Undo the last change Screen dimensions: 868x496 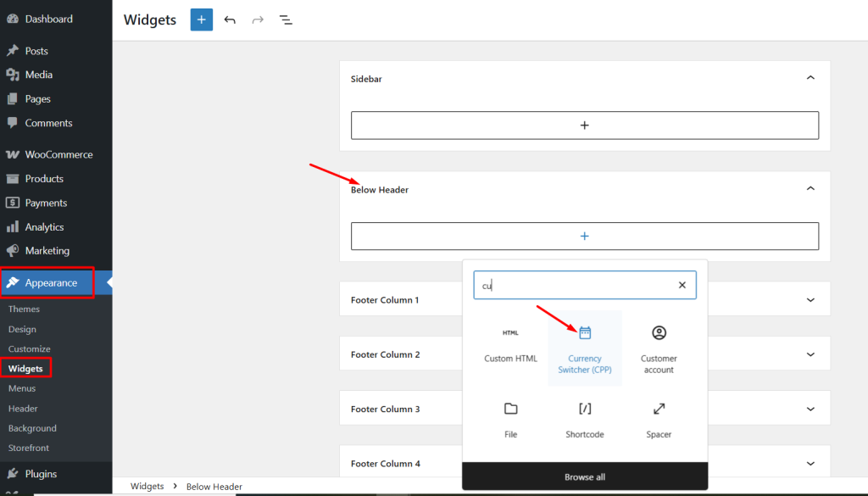tap(230, 20)
